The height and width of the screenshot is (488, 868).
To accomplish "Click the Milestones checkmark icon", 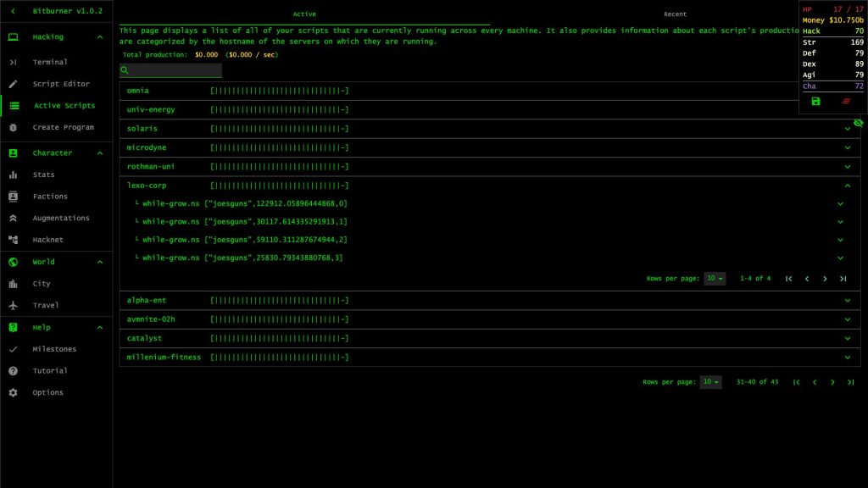I will pos(13,349).
